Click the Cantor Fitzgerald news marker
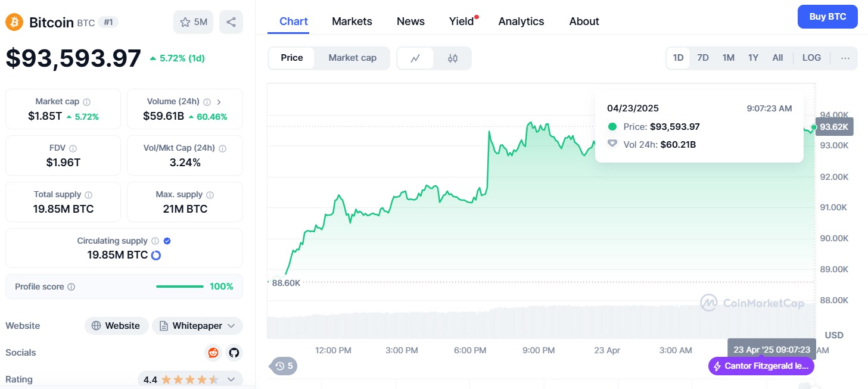 [x=761, y=366]
